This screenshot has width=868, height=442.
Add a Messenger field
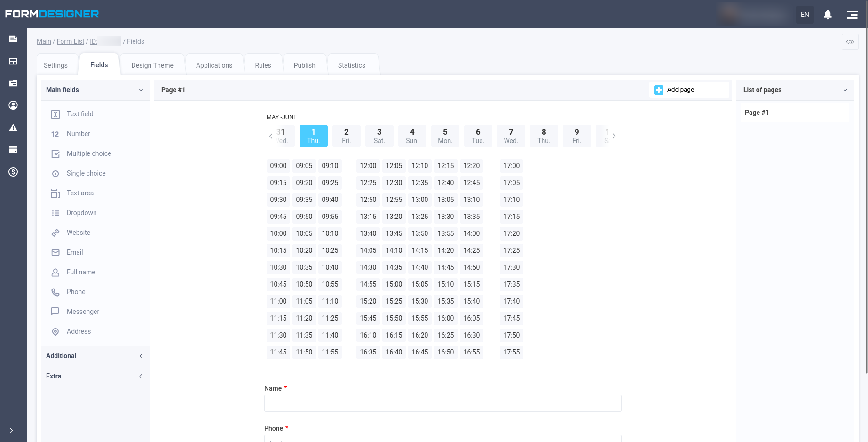pos(95,312)
